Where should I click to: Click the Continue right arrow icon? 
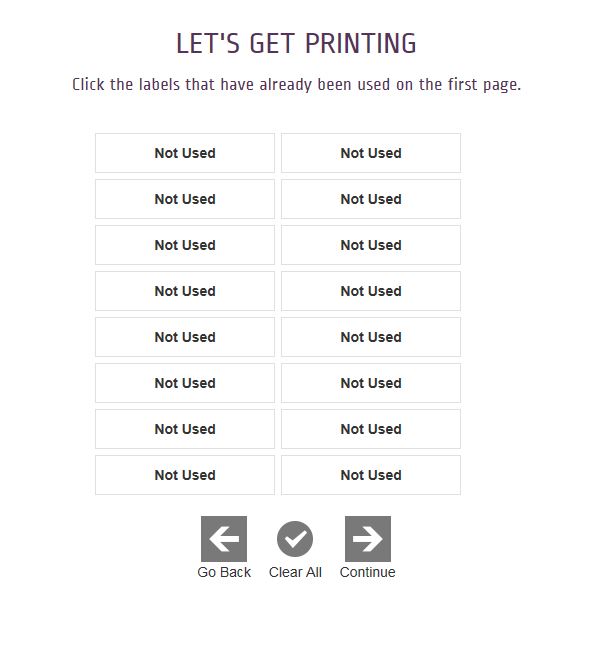point(368,539)
